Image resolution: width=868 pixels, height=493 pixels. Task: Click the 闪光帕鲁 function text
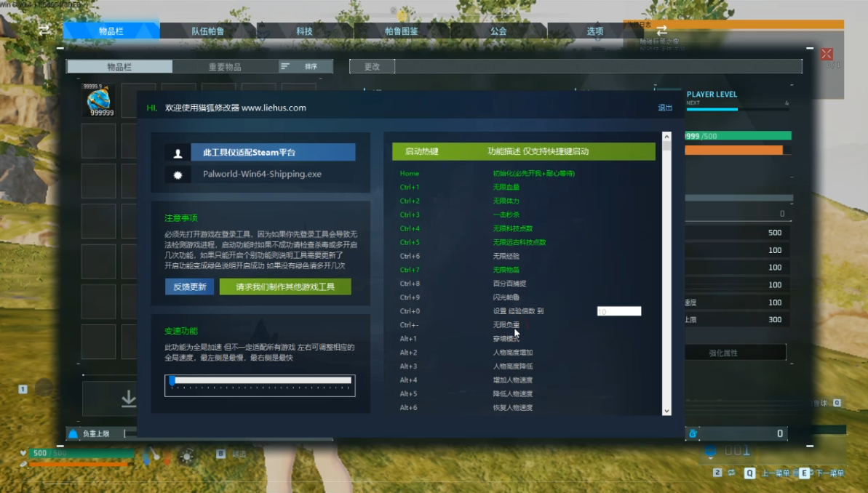click(506, 297)
